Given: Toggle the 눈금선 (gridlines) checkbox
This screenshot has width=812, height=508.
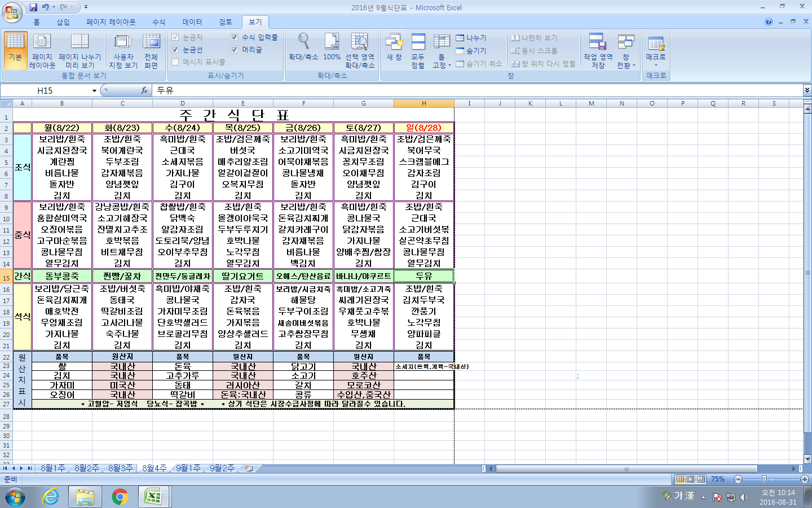Looking at the screenshot, I should tap(175, 50).
